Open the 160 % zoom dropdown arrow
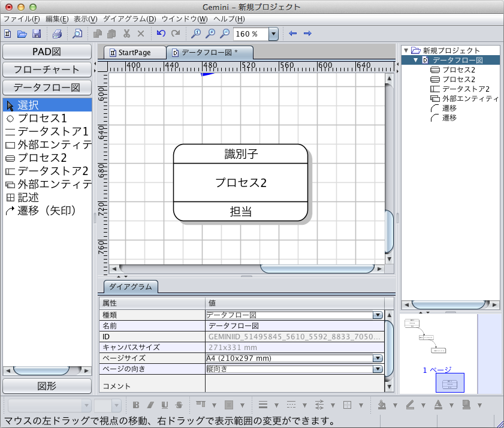This screenshot has width=504, height=428. 273,34
